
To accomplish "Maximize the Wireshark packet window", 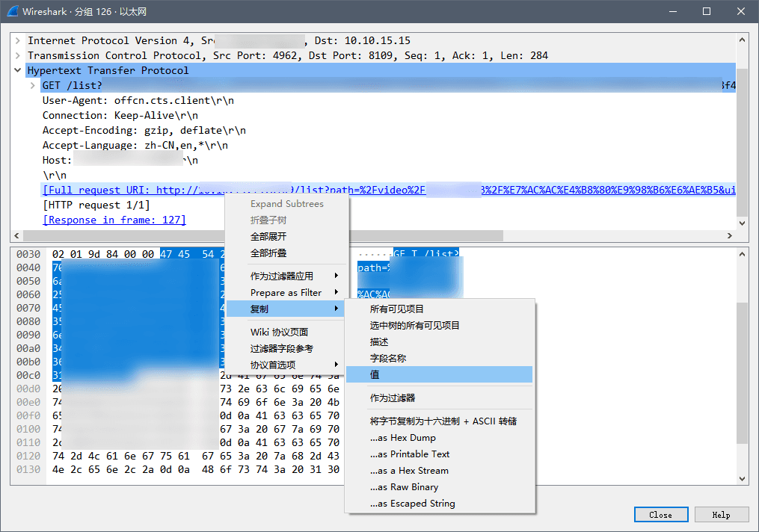I will tap(707, 11).
